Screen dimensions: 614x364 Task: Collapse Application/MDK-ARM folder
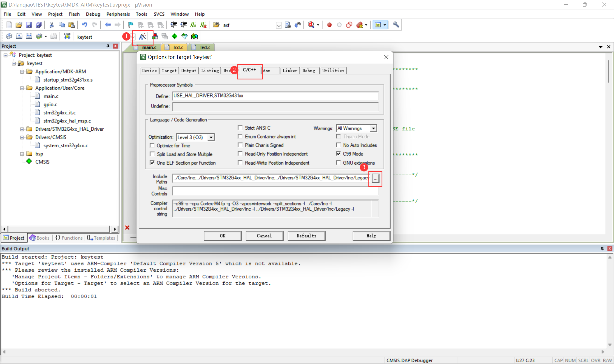click(x=22, y=71)
